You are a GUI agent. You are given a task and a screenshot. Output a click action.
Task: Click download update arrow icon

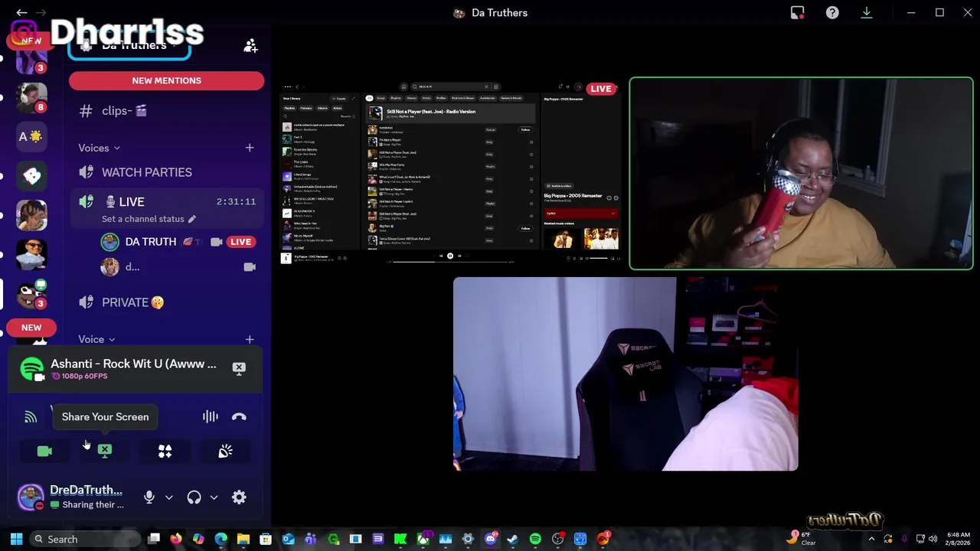867,12
